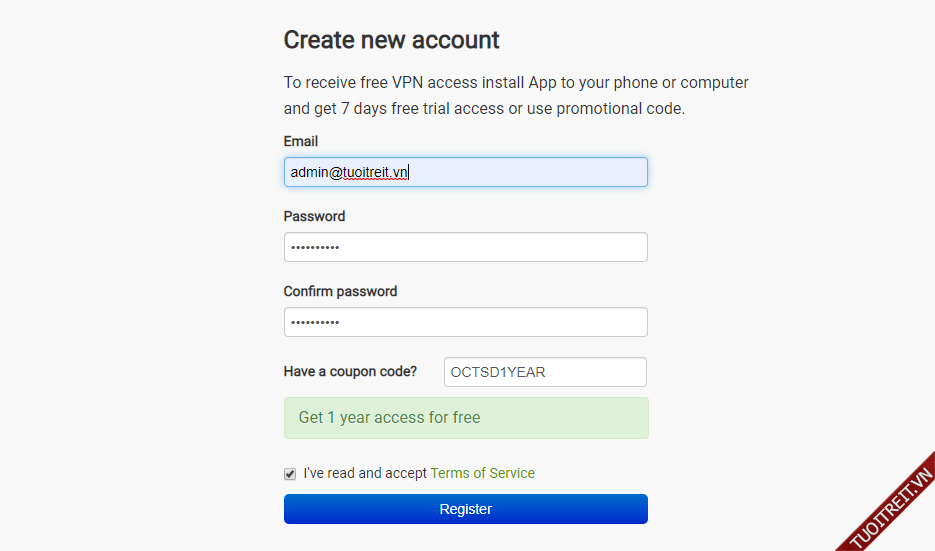Uncheck the Terms of Service acceptance checkbox
Image resolution: width=935 pixels, height=551 pixels.
[x=290, y=474]
